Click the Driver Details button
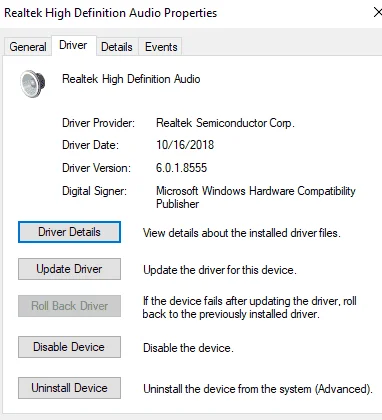Viewport: 382px width, 420px height. click(x=69, y=232)
